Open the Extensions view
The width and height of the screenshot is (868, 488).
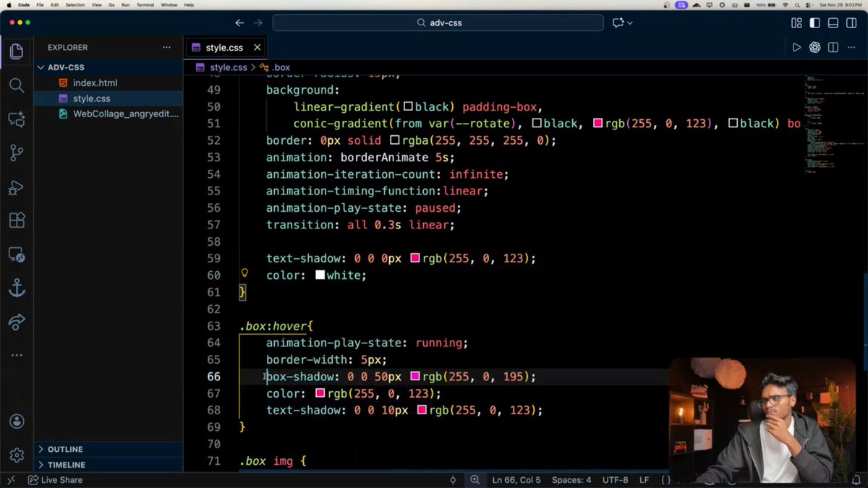pos(17,220)
